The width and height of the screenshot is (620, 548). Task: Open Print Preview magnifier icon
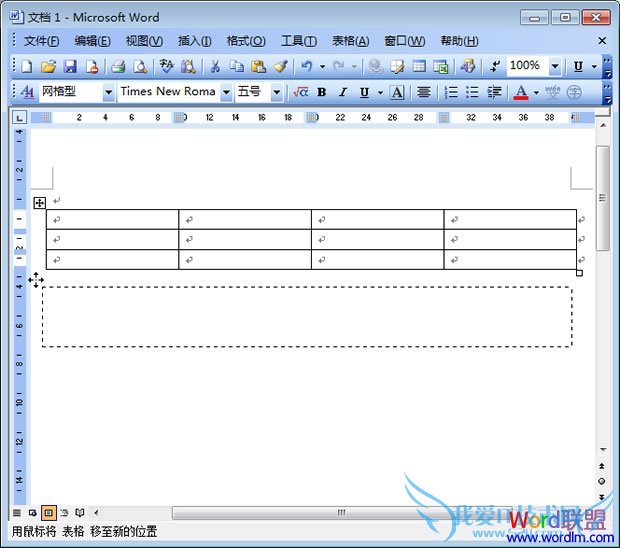click(x=140, y=66)
